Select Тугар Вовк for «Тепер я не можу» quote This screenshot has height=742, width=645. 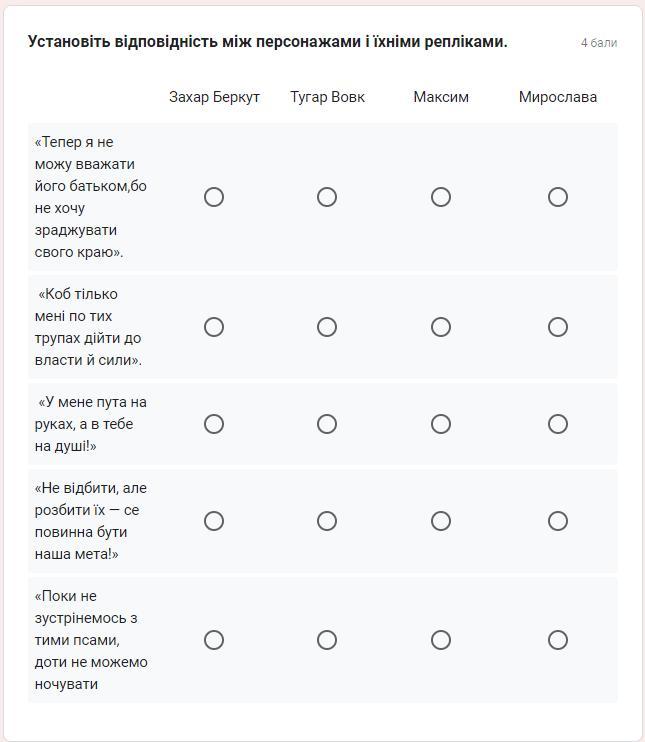coord(327,197)
